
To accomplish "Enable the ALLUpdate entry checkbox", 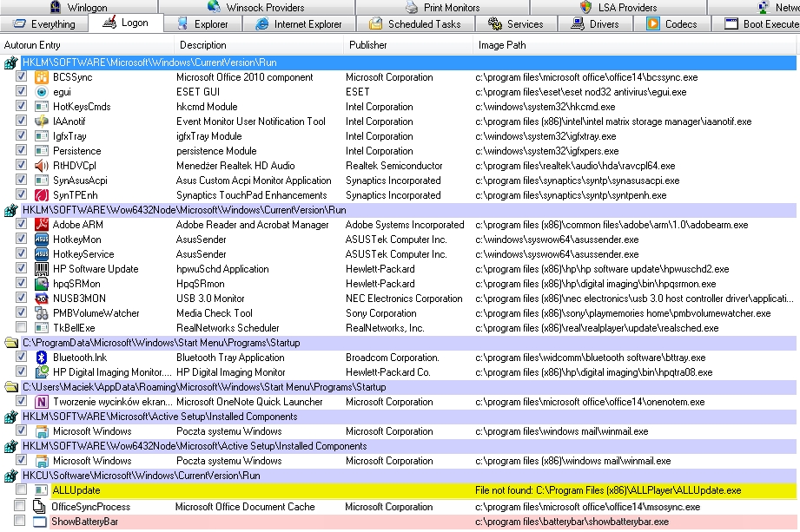I will pyautogui.click(x=21, y=489).
